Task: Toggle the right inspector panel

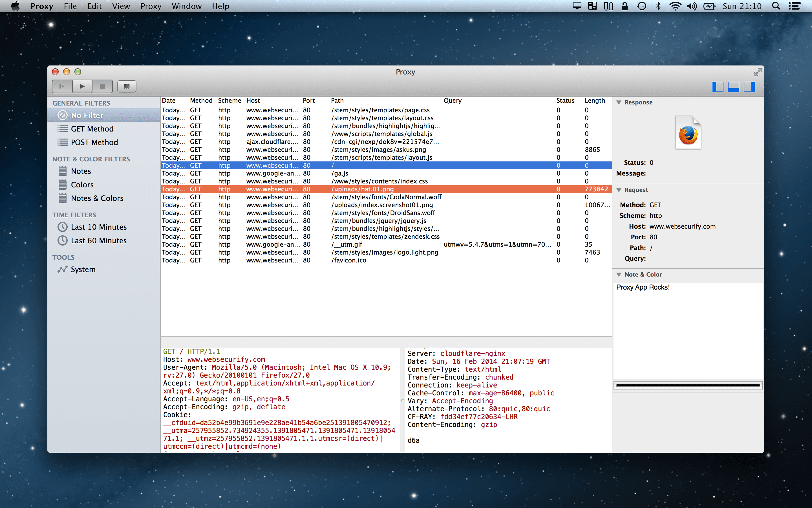Action: (x=749, y=87)
